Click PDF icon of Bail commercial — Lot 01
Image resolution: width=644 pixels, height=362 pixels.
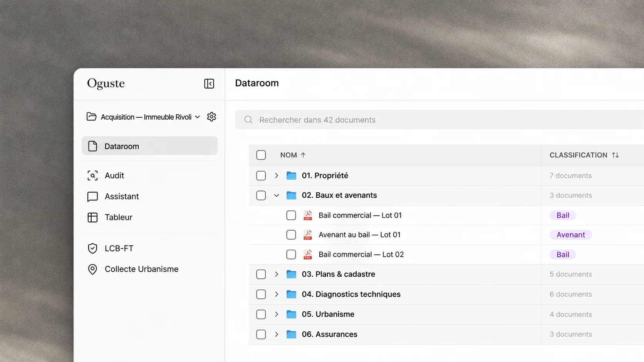pos(307,215)
